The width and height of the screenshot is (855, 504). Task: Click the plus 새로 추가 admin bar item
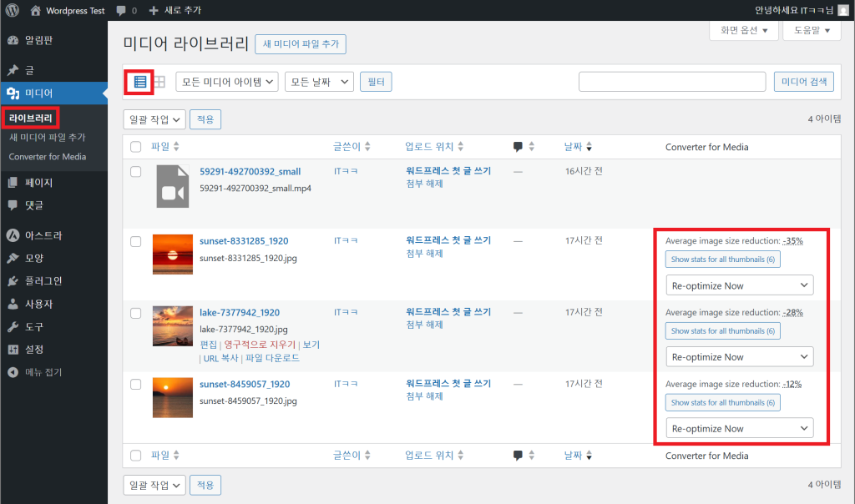pos(175,10)
